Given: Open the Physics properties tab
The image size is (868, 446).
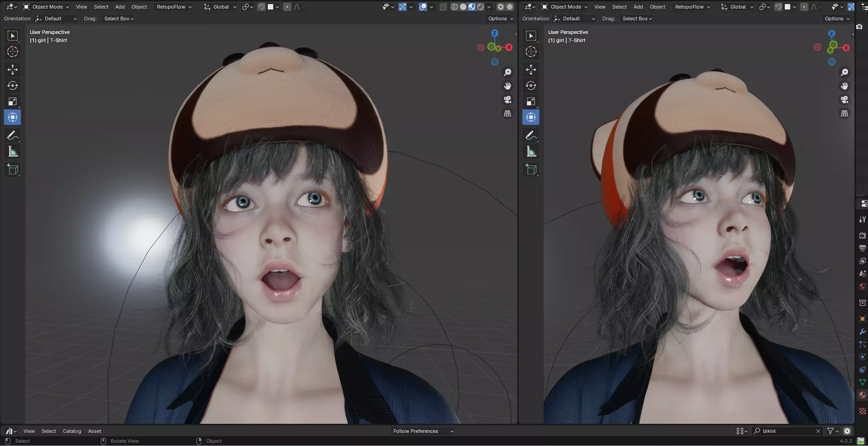Looking at the screenshot, I should pos(862,357).
